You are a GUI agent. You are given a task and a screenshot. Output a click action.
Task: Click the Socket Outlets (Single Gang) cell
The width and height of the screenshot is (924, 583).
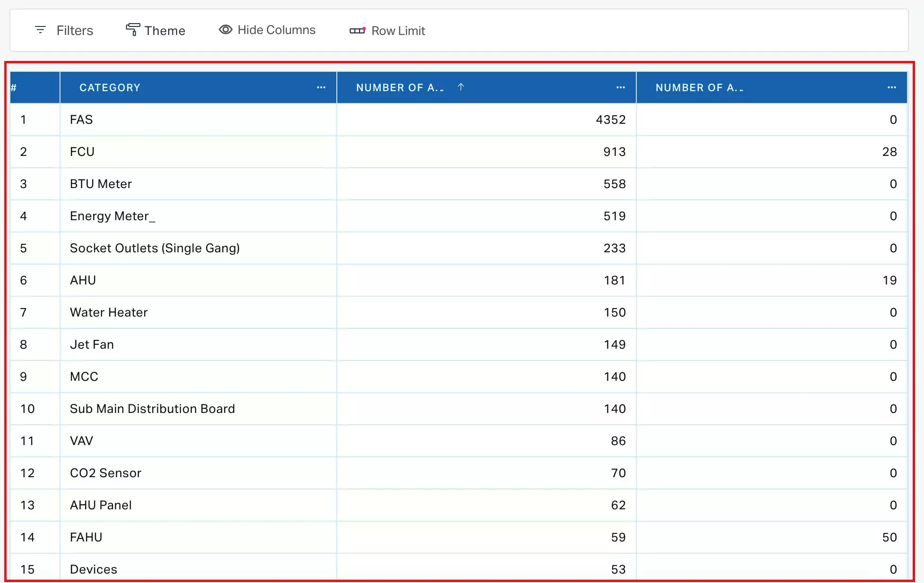pos(154,248)
